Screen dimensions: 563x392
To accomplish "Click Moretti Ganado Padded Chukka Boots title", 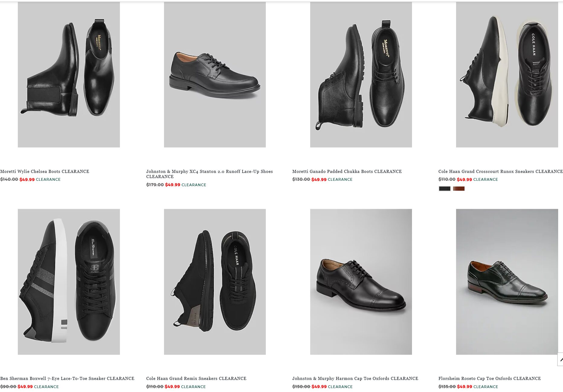I will (x=347, y=171).
